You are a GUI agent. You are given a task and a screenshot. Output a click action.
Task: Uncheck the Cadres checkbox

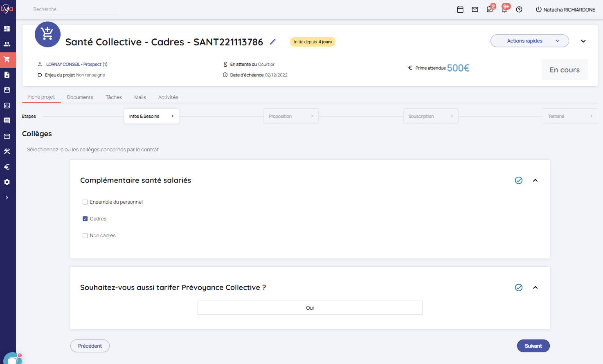[85, 219]
